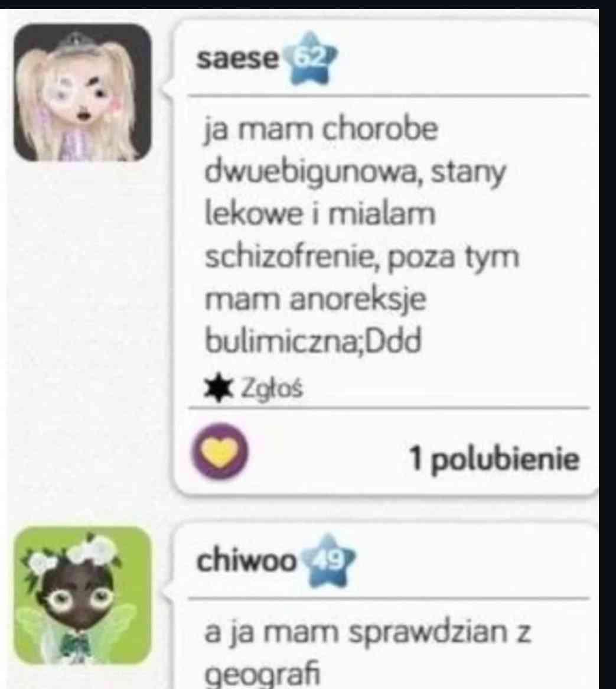Click the 'dwuebigunowa, stany' line of the comment

tap(355, 173)
